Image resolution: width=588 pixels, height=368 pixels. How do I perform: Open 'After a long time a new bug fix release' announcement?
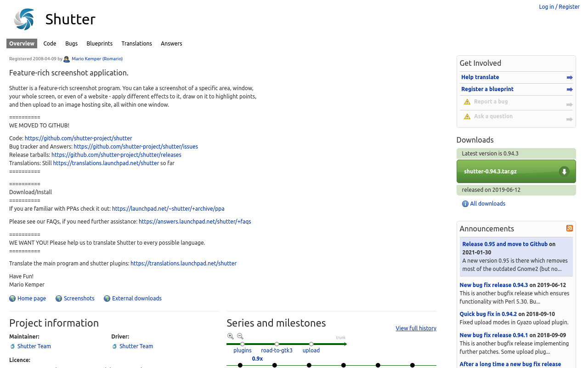coord(510,364)
